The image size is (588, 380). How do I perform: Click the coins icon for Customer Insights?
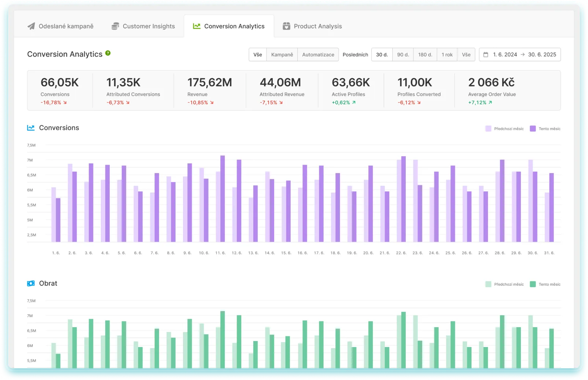pos(115,26)
